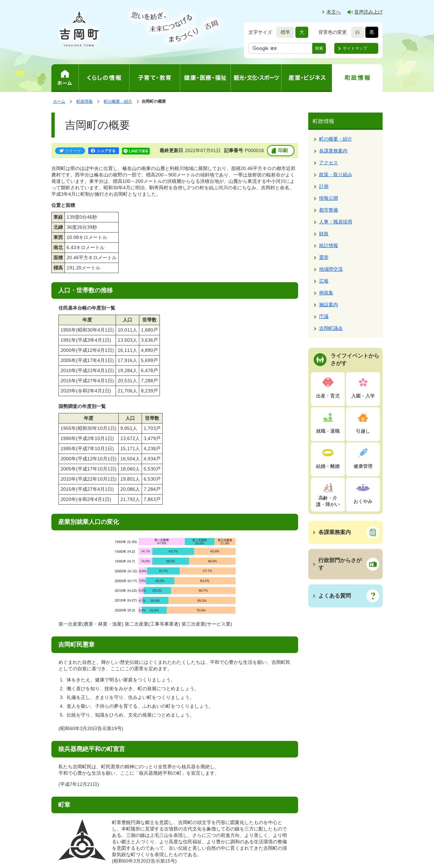Open the サイトマップ button
This screenshot has height=868, width=434.
coord(356,48)
